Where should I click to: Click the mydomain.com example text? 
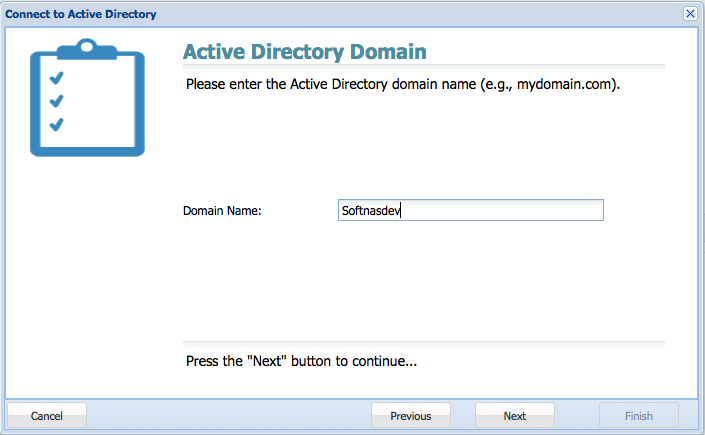564,84
